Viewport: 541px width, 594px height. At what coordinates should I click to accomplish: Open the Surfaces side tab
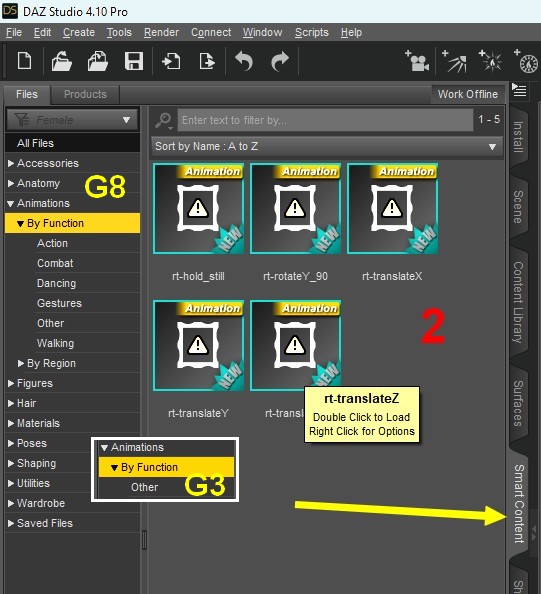click(518, 403)
